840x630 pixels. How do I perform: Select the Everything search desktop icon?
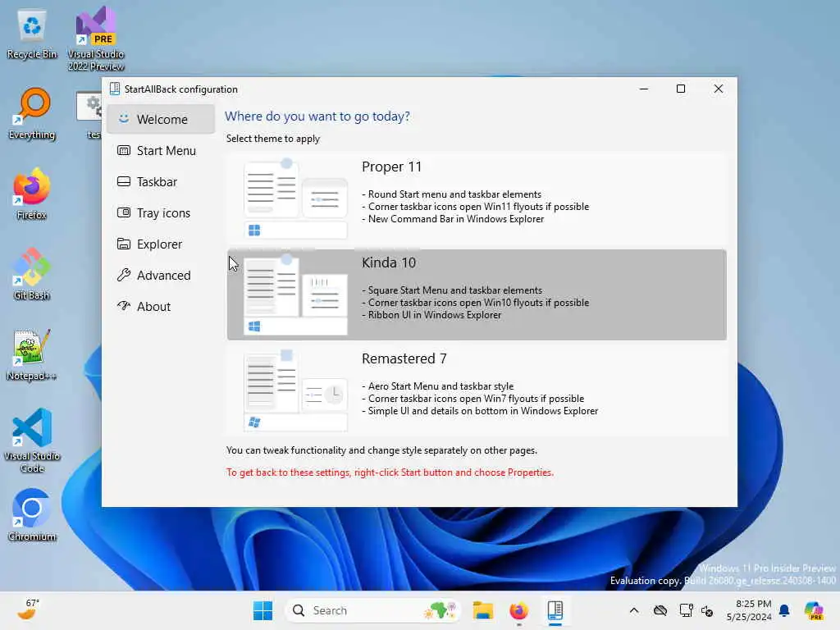(x=32, y=114)
